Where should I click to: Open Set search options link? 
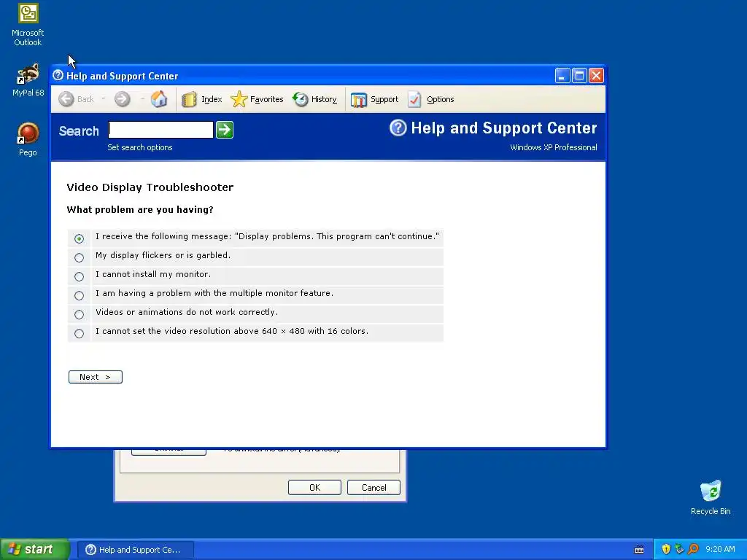(x=139, y=147)
